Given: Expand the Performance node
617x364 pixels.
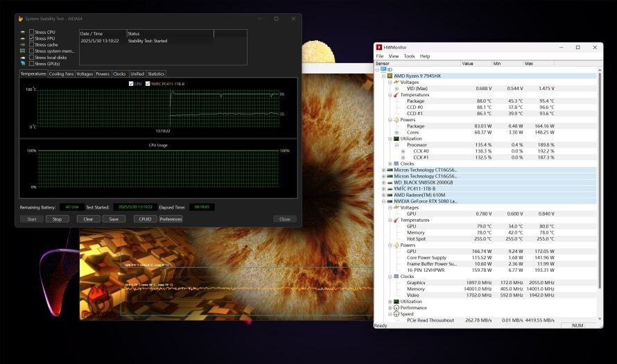Looking at the screenshot, I should pyautogui.click(x=390, y=308).
